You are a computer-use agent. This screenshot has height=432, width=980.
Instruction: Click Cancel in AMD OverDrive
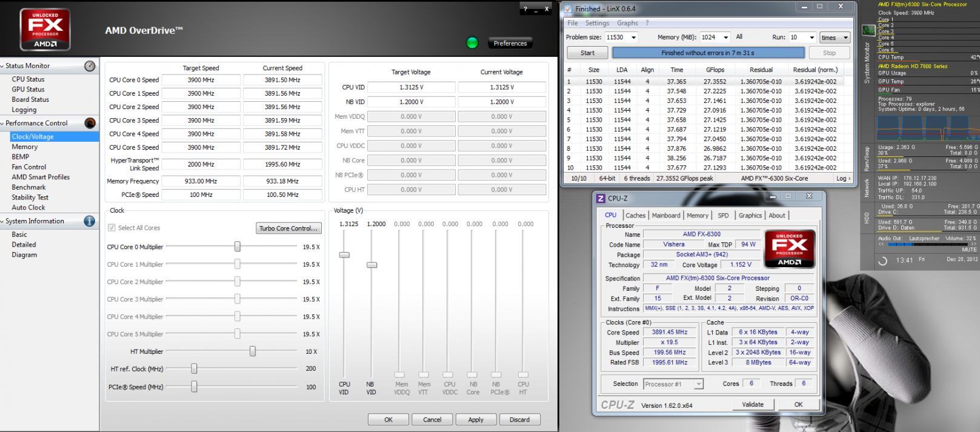(432, 419)
